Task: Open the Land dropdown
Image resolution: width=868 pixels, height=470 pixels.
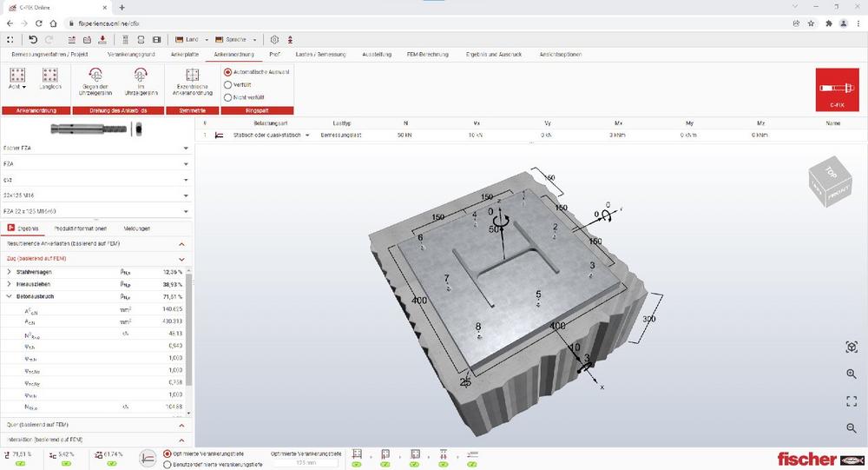Action: 192,39
